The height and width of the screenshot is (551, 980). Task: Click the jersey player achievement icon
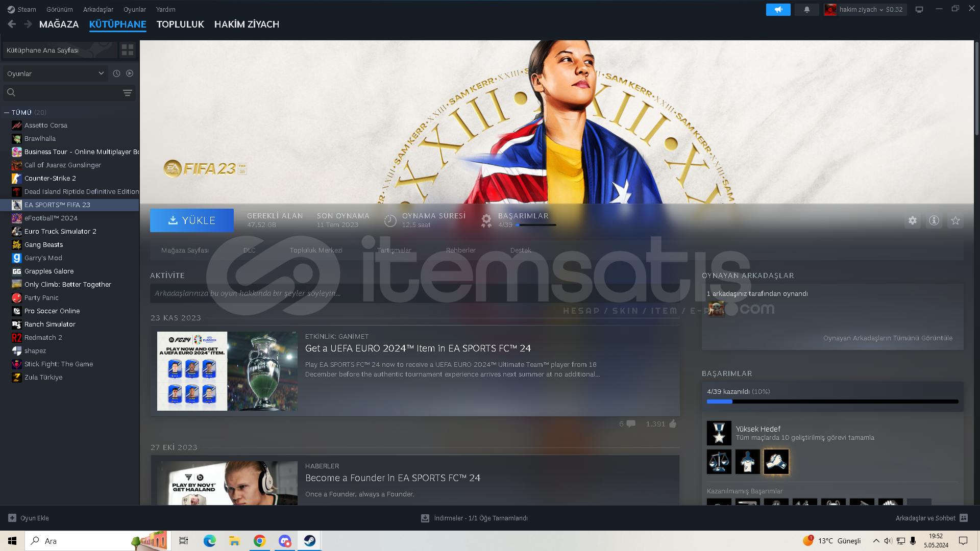coord(748,462)
